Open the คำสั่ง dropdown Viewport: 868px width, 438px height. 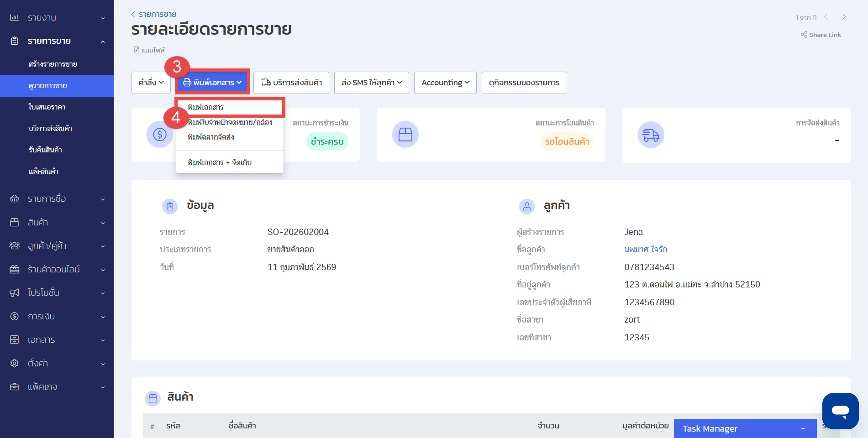(x=151, y=83)
